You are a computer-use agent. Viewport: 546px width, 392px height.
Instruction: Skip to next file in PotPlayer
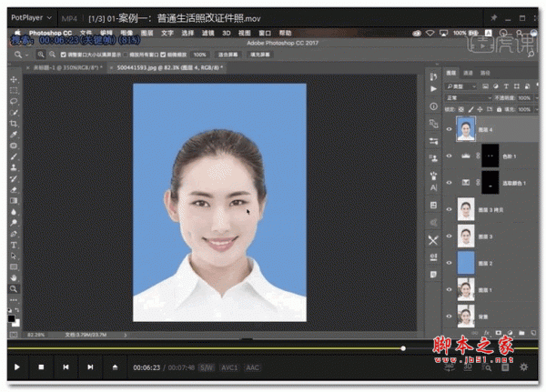coord(90,367)
